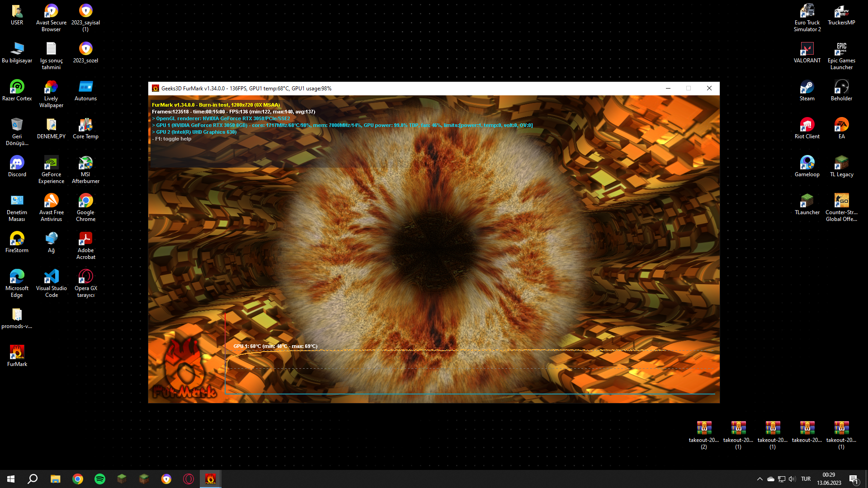
Task: Open the notification center icon
Action: click(x=854, y=479)
